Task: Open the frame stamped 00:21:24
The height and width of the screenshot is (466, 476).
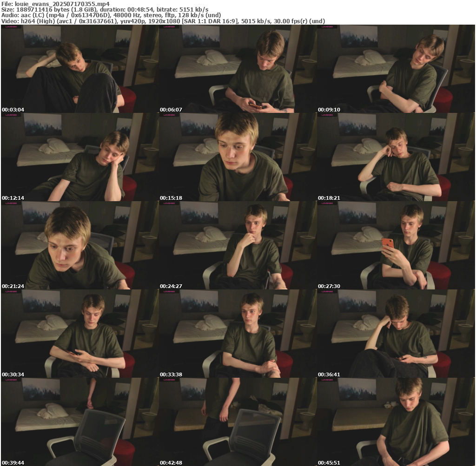Action: point(80,245)
